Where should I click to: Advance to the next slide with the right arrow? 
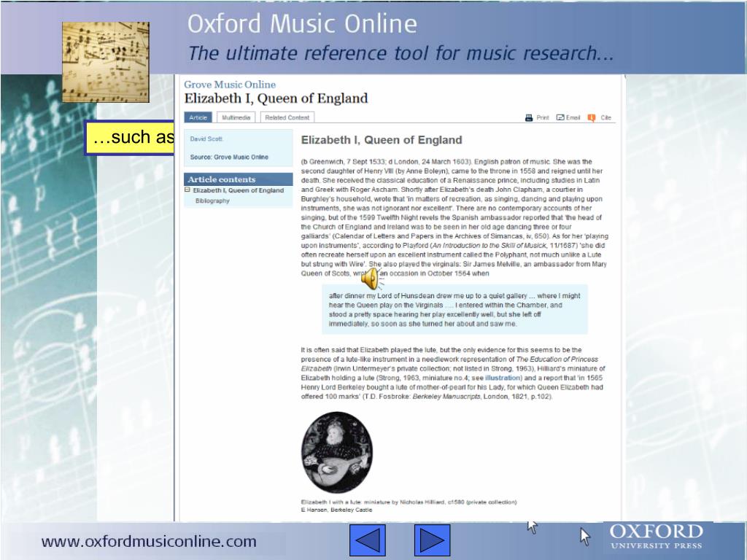pyautogui.click(x=432, y=540)
